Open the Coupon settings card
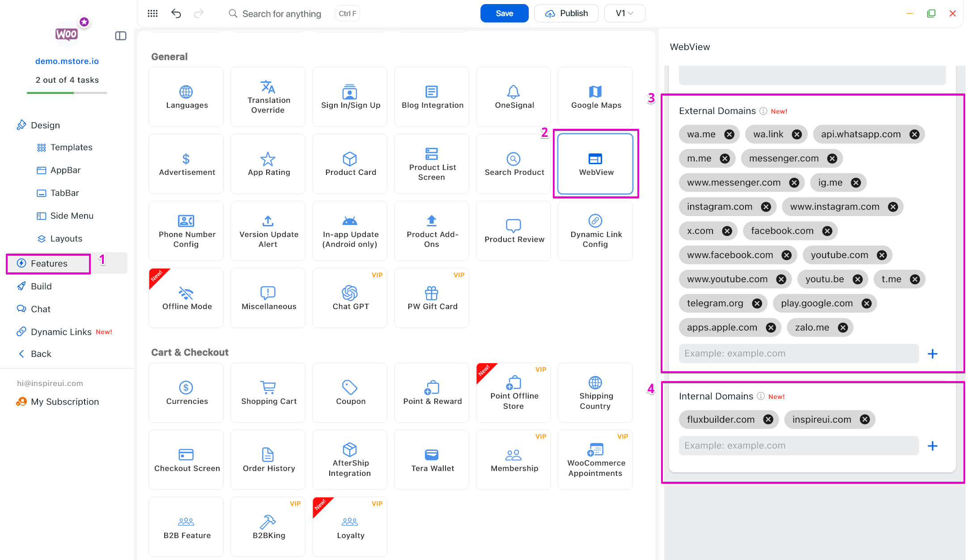 [350, 392]
